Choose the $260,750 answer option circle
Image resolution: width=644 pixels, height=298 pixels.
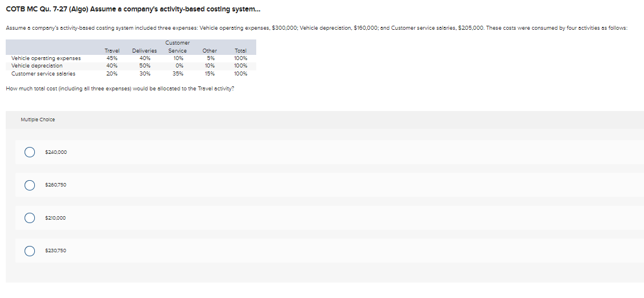29,185
